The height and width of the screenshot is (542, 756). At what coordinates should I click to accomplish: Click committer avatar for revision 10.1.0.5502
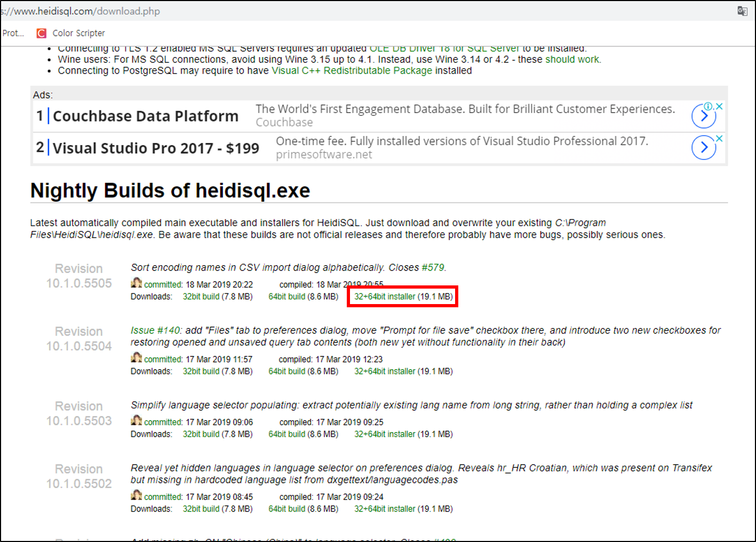click(x=137, y=495)
